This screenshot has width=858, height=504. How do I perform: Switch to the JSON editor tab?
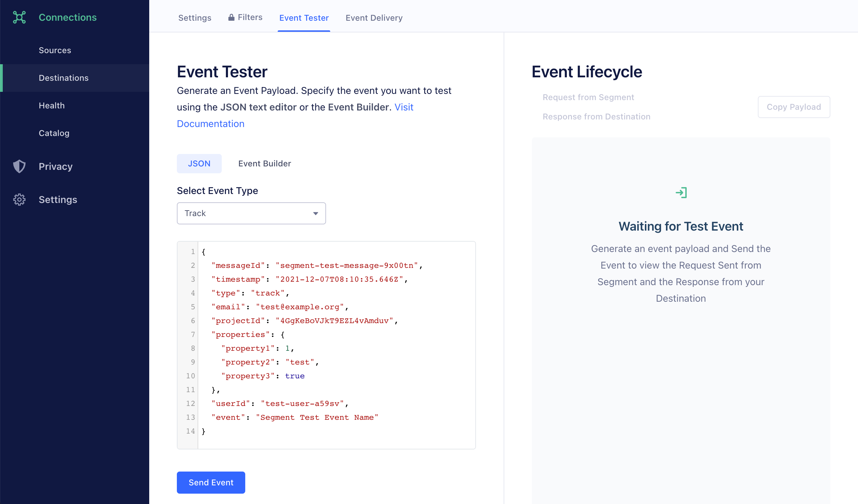click(x=199, y=163)
